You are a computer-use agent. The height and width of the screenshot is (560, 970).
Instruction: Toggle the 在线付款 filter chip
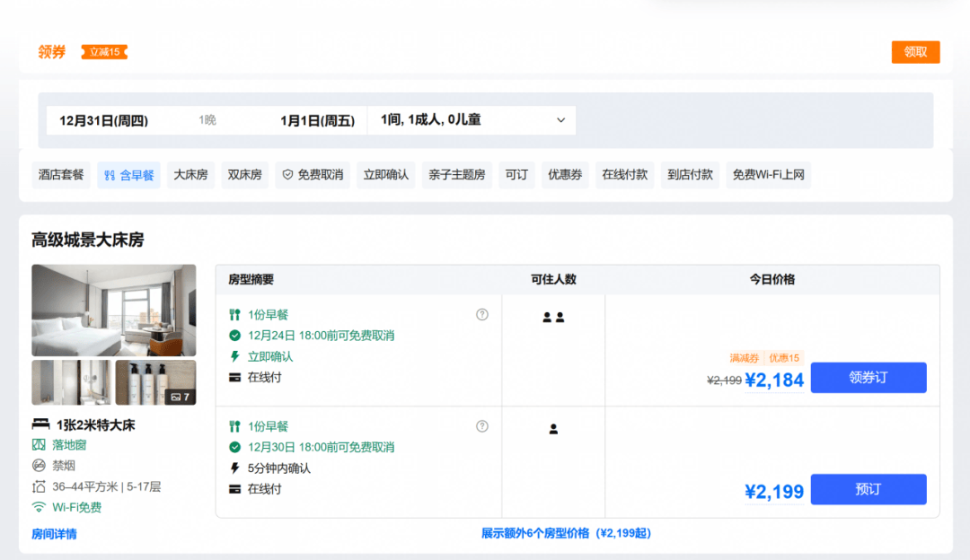point(625,175)
